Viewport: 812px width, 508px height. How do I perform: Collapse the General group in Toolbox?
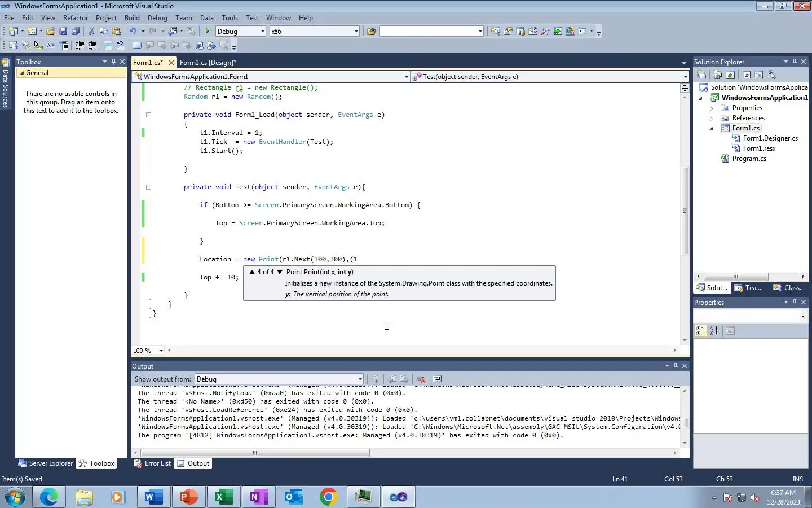[x=22, y=73]
